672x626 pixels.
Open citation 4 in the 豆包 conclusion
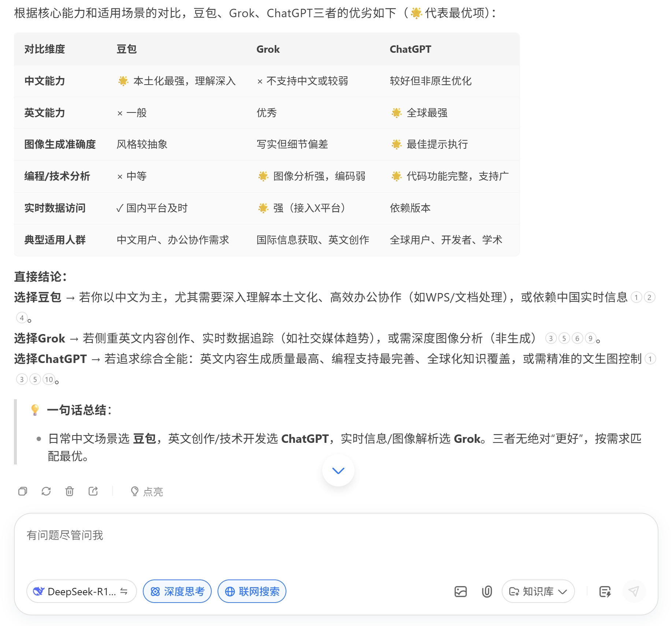22,318
